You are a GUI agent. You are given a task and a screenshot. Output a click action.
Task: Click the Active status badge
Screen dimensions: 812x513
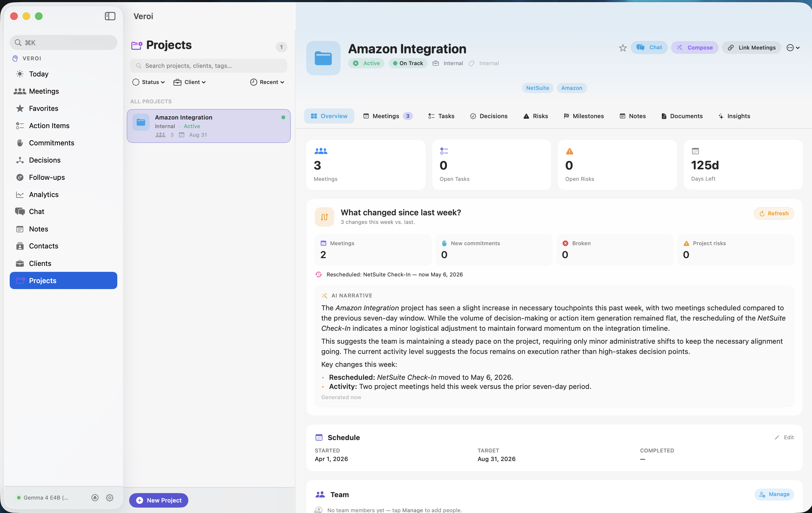point(366,63)
